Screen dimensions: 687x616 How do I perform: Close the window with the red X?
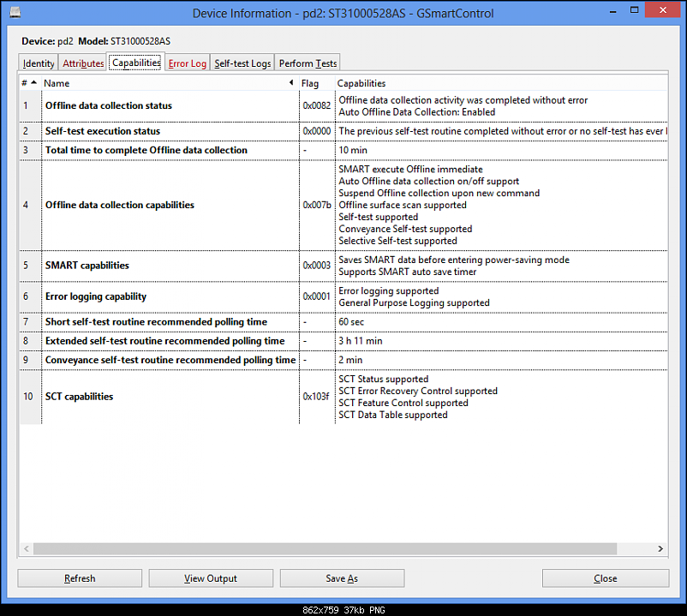[663, 10]
